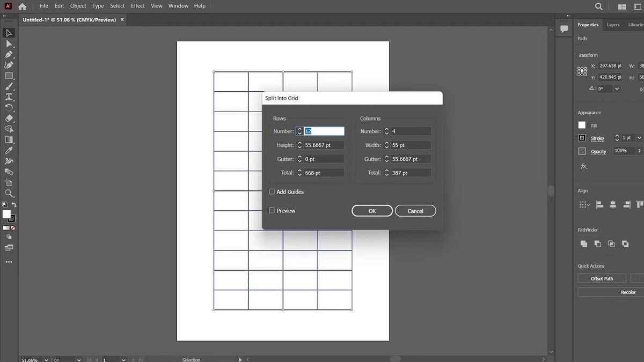
Task: Switch to the Properties tab
Action: tap(588, 25)
